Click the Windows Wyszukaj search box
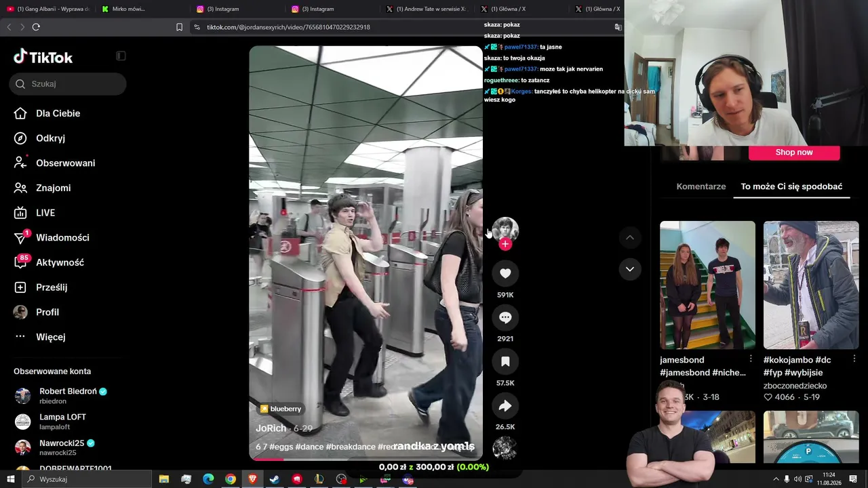This screenshot has width=868, height=488. [86, 479]
